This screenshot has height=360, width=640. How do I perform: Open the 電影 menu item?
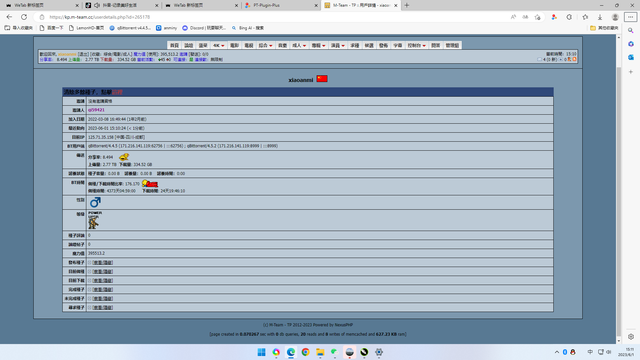pos(234,45)
